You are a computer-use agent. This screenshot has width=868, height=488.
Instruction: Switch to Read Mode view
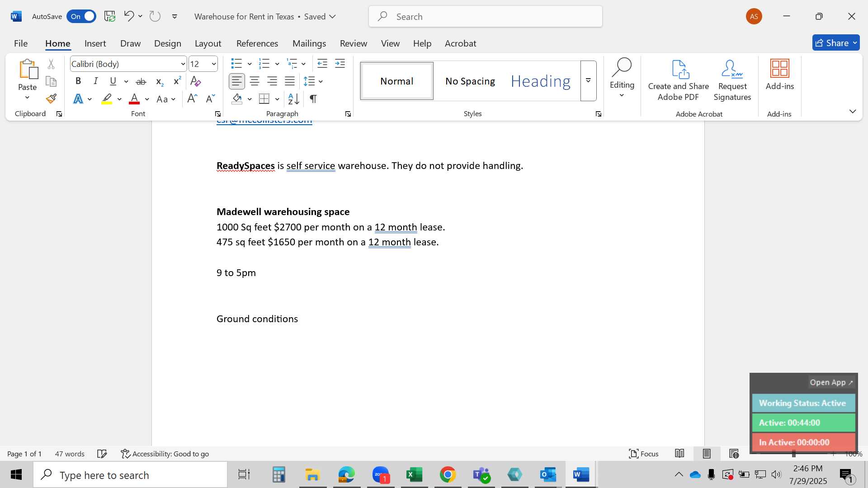[679, 454]
